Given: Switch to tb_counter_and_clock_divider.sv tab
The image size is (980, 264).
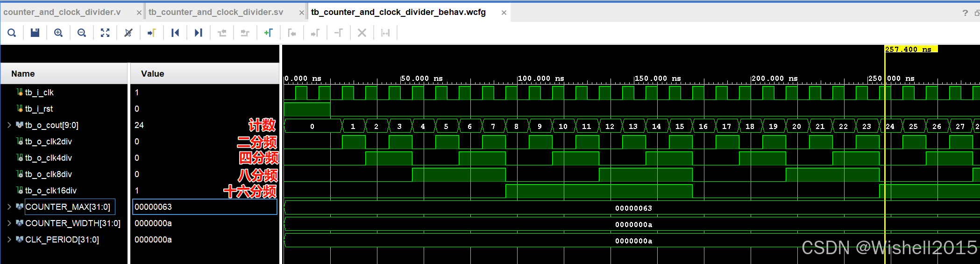Looking at the screenshot, I should tap(216, 12).
